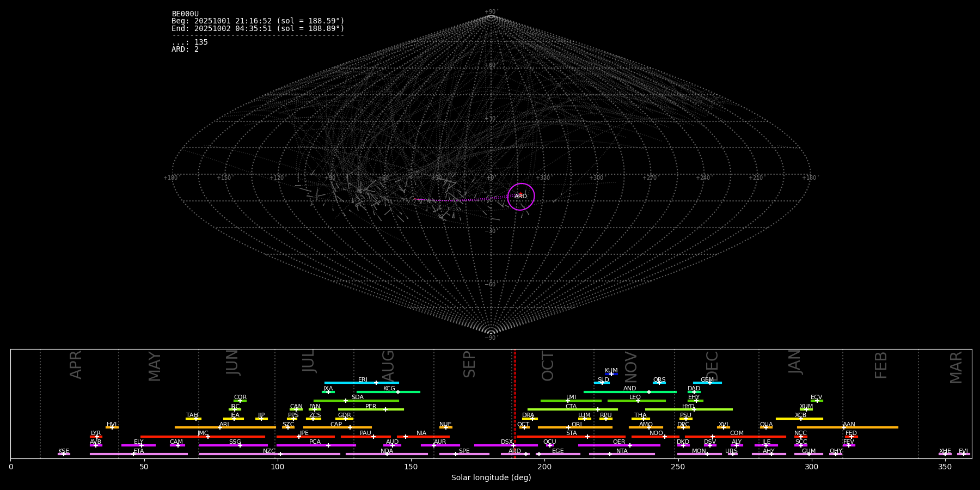Click the BE000U station title
Screen dimensions: 980x490
[185, 14]
